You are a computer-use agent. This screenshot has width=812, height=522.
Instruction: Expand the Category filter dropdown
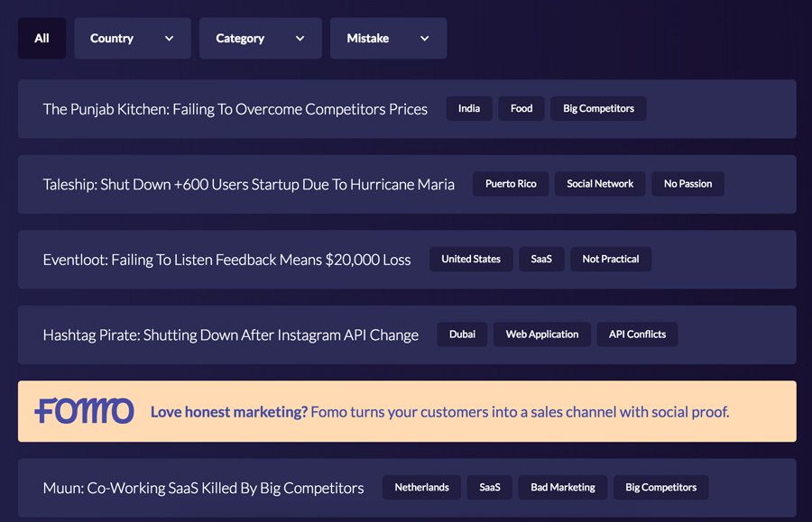(x=261, y=38)
